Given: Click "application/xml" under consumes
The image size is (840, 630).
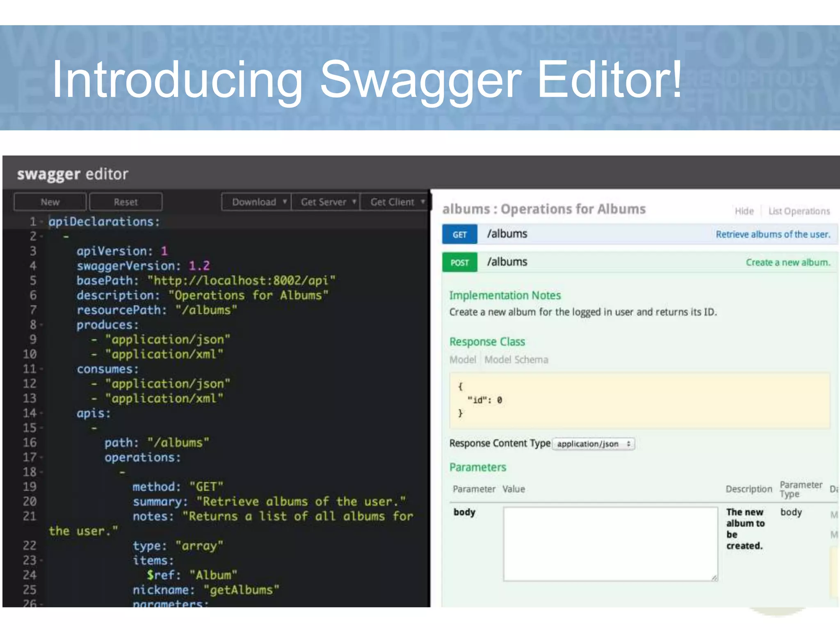Looking at the screenshot, I should (x=164, y=399).
